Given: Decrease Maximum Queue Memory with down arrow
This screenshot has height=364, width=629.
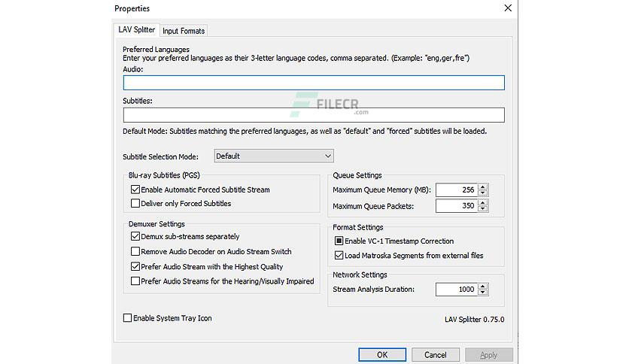Looking at the screenshot, I should 483,193.
